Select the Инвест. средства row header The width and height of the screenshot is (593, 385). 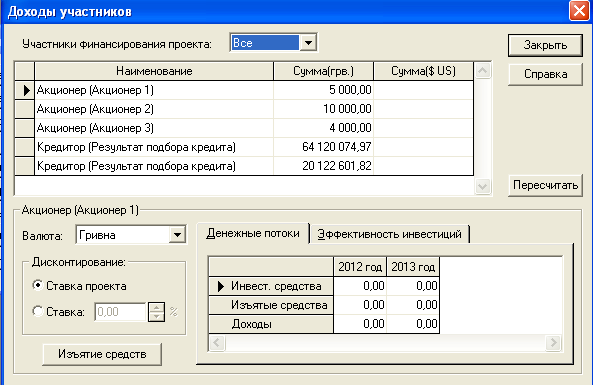point(271,286)
